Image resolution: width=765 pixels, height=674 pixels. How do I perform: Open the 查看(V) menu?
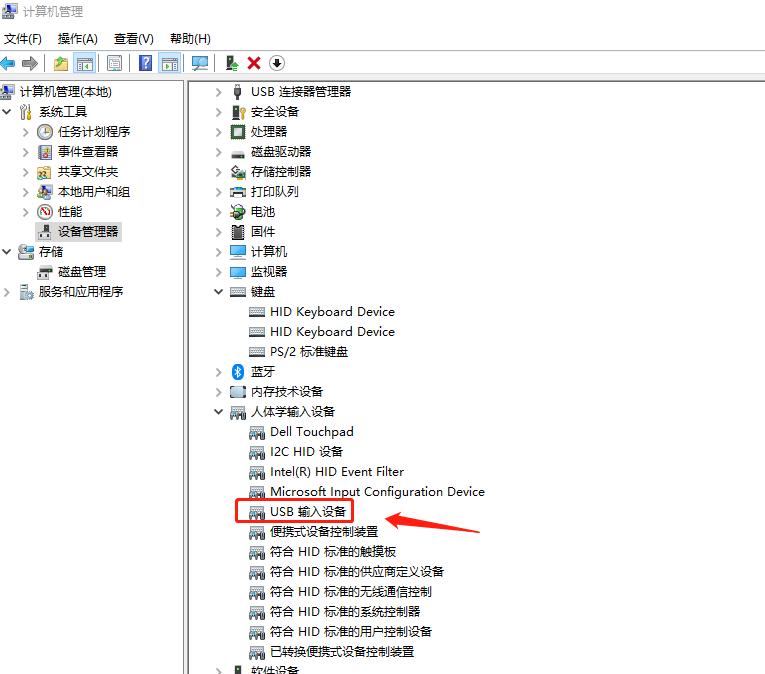[133, 39]
